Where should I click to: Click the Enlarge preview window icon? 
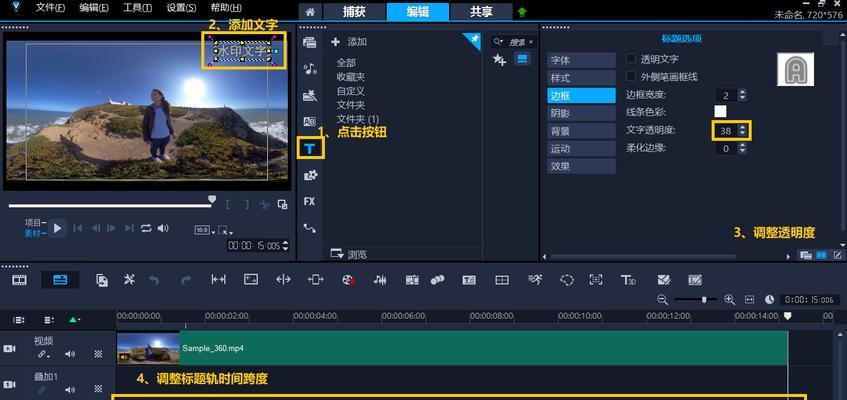coord(283,204)
